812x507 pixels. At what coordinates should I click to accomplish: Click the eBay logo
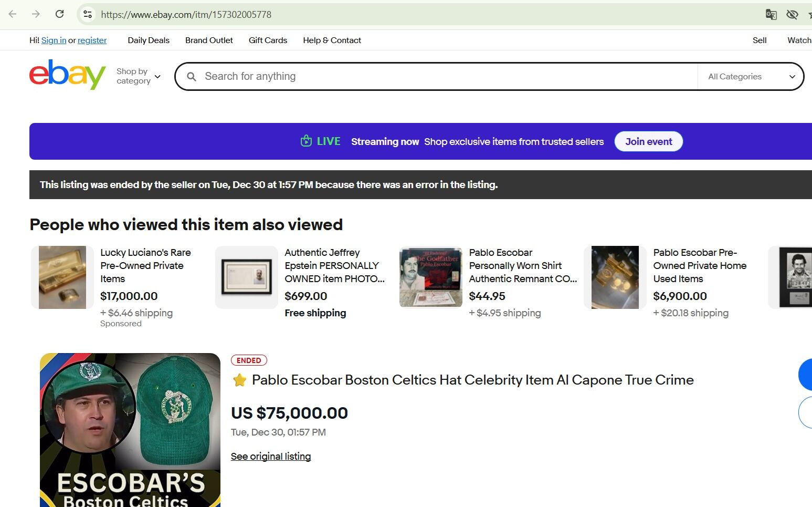point(67,75)
